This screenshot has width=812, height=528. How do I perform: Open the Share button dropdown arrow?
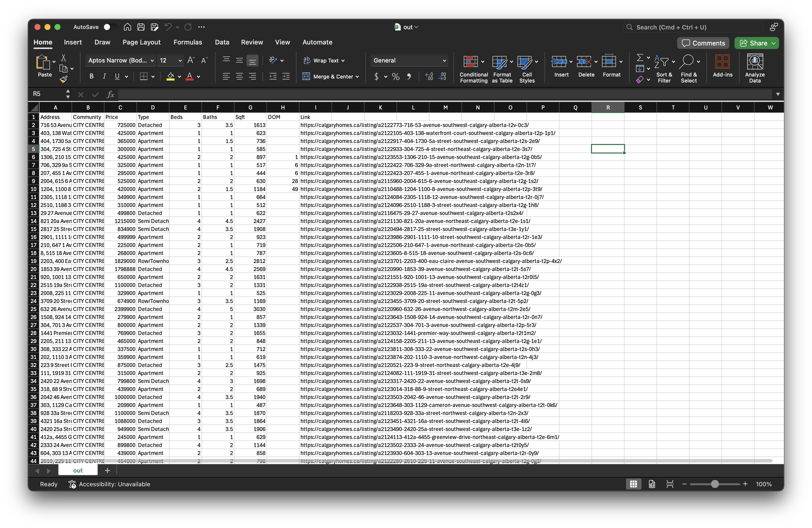[x=773, y=43]
